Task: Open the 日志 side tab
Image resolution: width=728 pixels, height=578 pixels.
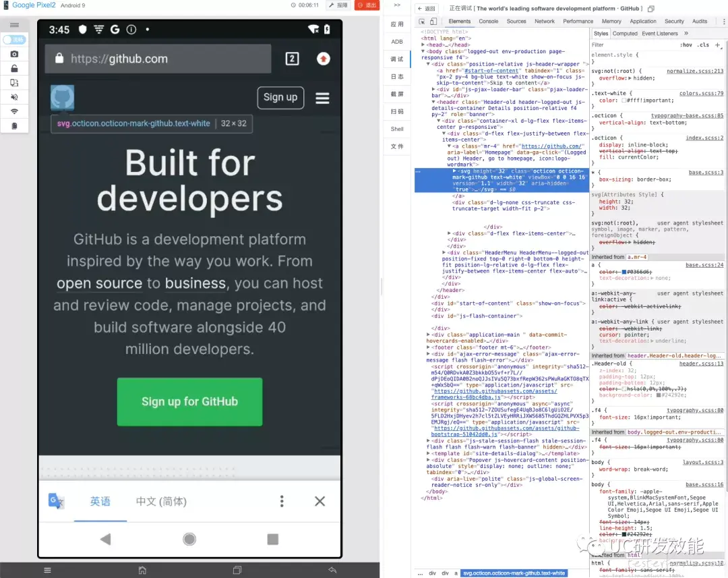Action: pyautogui.click(x=397, y=77)
